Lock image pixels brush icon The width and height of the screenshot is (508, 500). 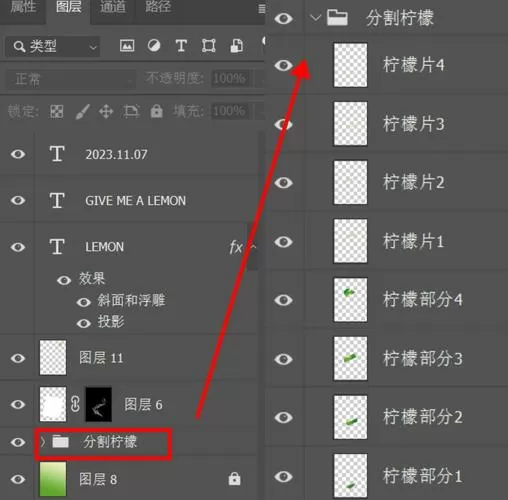coord(82,111)
